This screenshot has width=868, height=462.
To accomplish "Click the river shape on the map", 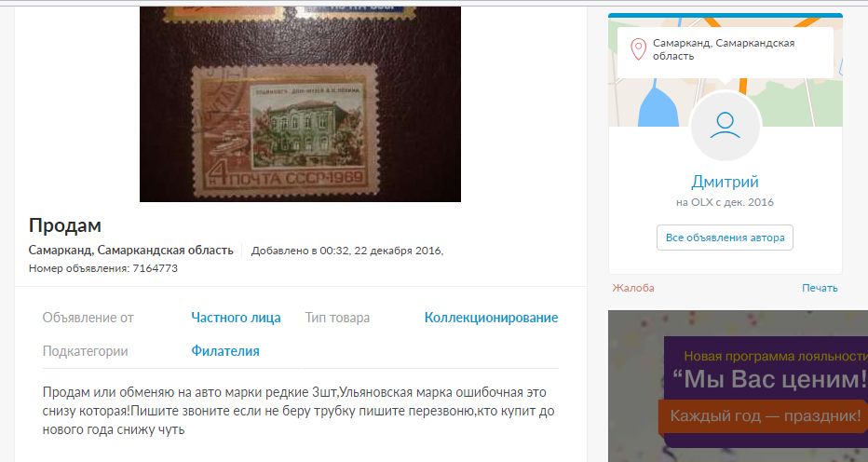I will click(658, 105).
